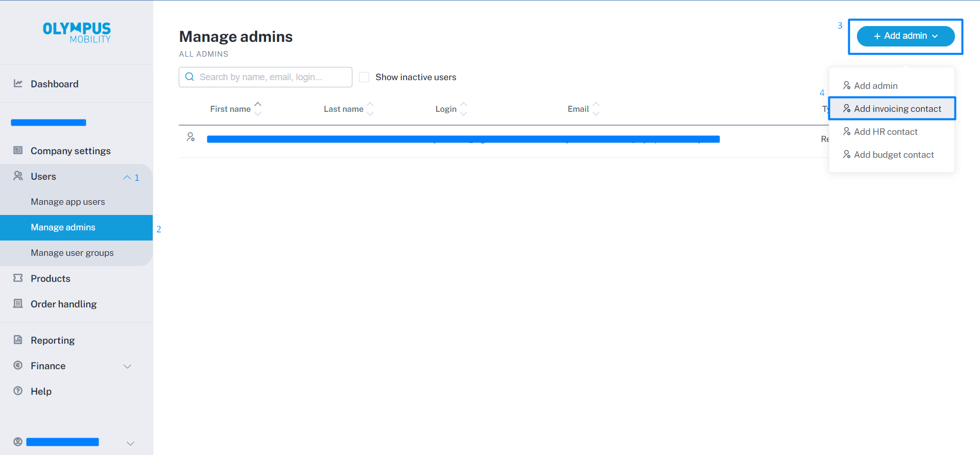This screenshot has width=980, height=455.
Task: Open the Add admin dropdown button
Action: click(x=905, y=36)
